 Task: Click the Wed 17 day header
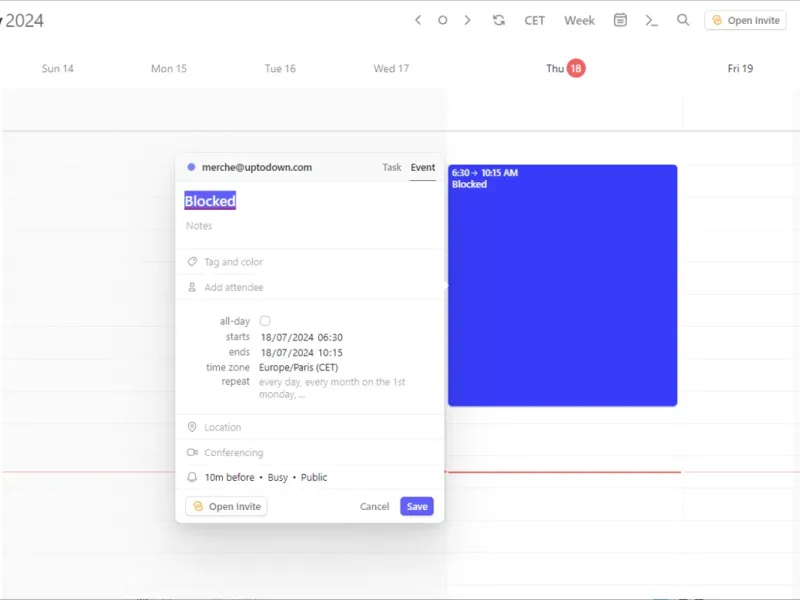pos(391,68)
